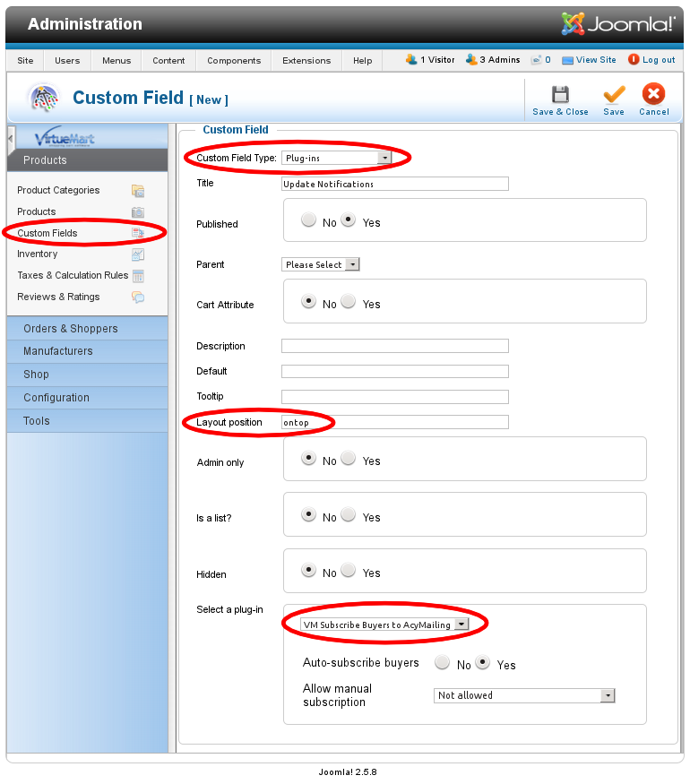This screenshot has width=690, height=784.
Task: Click the Save & Close floppy icon
Action: click(560, 95)
